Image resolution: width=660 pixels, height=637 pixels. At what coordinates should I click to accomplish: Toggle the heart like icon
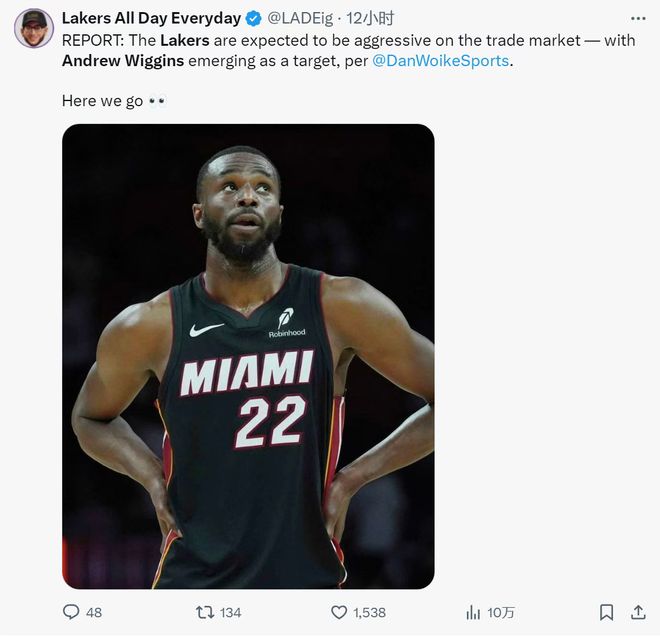(x=339, y=612)
